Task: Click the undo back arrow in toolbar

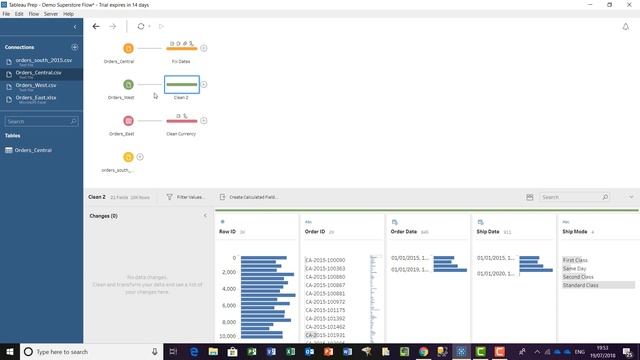Action: click(x=96, y=26)
